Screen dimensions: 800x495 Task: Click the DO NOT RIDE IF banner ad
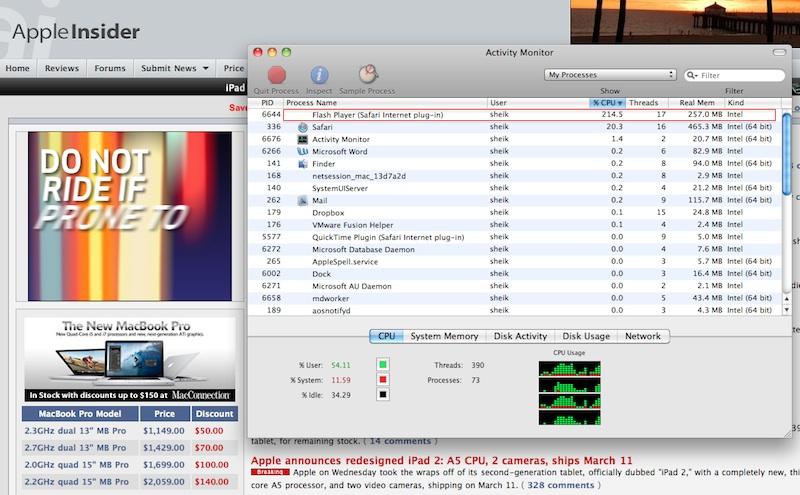coord(130,216)
